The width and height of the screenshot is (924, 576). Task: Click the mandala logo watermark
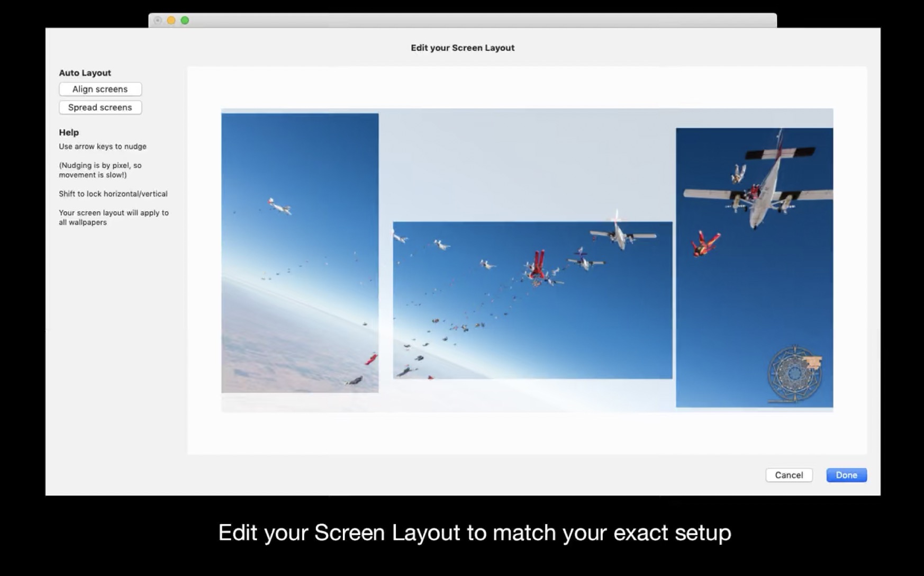[x=794, y=374]
